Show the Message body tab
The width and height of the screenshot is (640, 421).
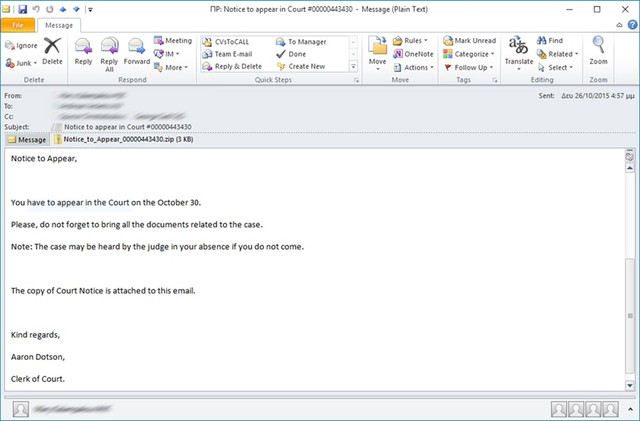tap(27, 140)
